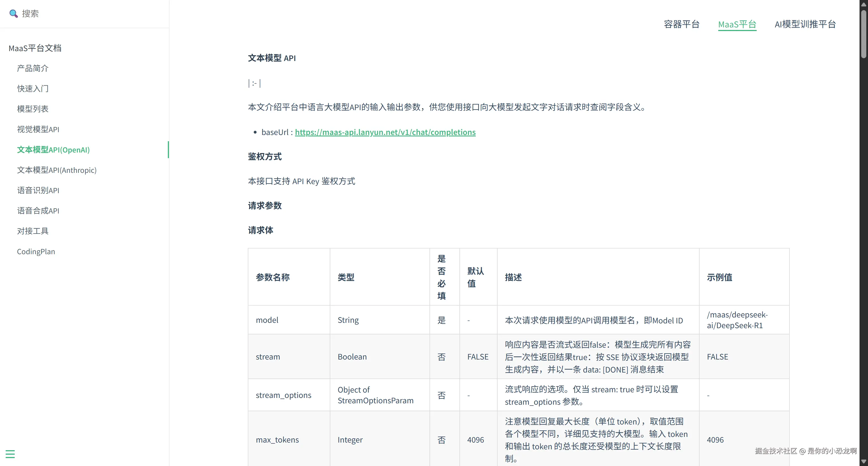Open 产品简介 in the sidebar
Image resolution: width=868 pixels, height=466 pixels.
pyautogui.click(x=33, y=68)
